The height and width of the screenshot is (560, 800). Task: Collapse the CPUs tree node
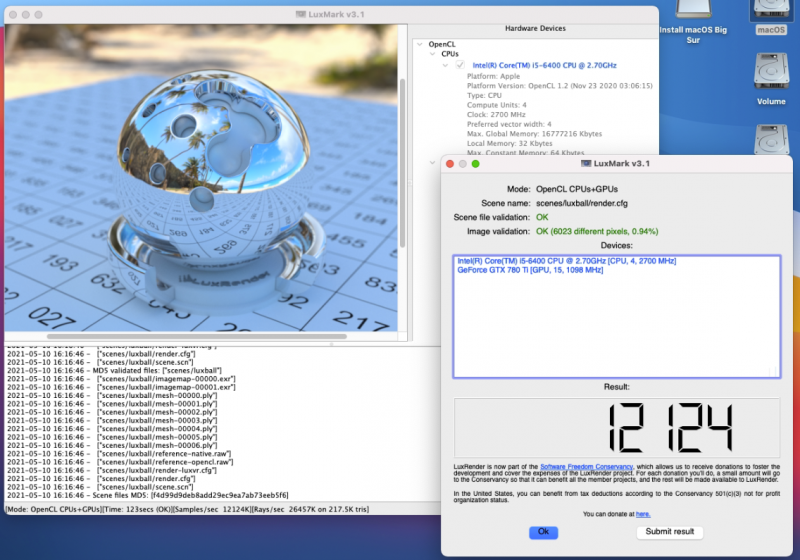433,54
